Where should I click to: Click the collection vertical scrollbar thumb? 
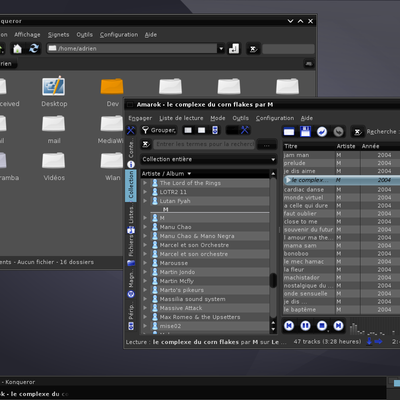point(273,280)
